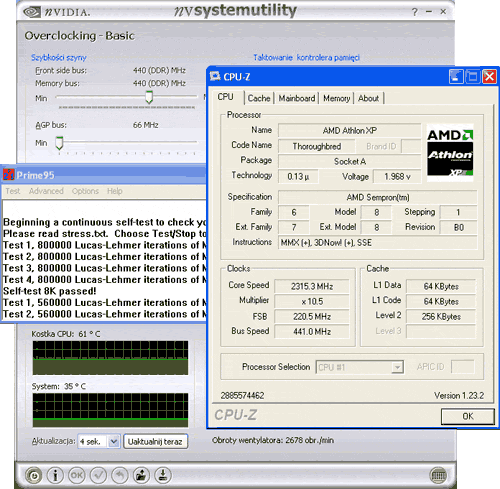
Task: Expand the Aktualizacja 4 sek. dropdown
Action: click(x=114, y=441)
